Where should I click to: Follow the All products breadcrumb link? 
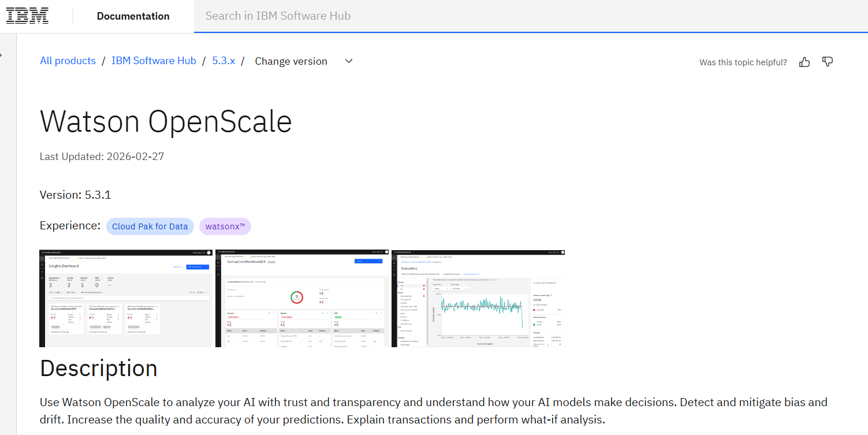point(68,61)
